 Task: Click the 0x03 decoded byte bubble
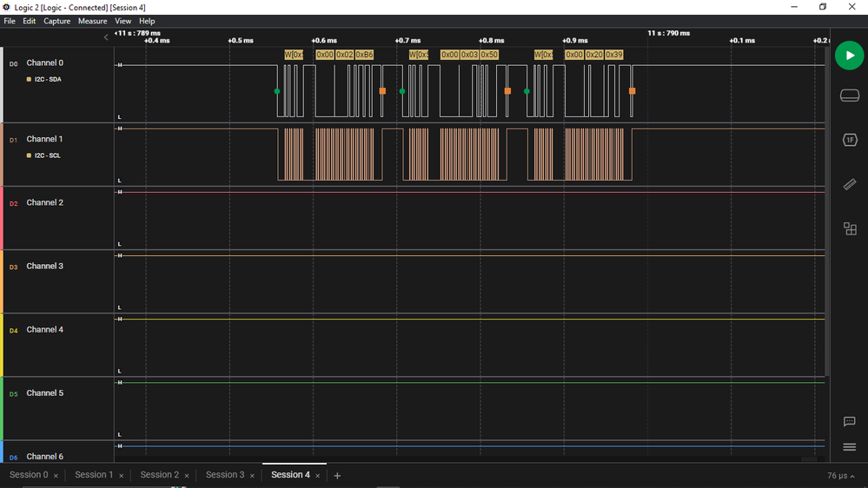[469, 55]
